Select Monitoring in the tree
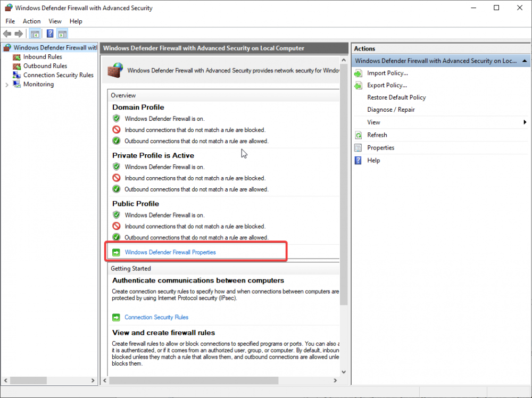The width and height of the screenshot is (532, 398). 38,84
